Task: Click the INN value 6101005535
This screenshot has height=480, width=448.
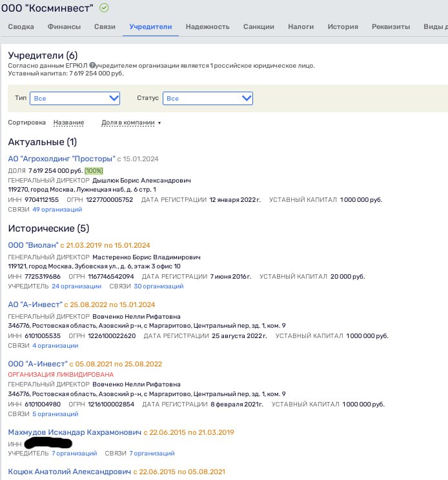Action: 43,336
